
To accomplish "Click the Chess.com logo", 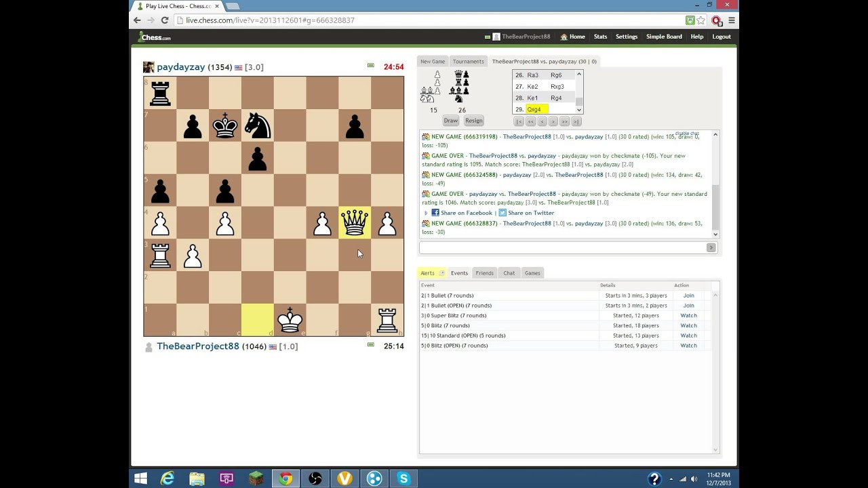I will point(155,37).
